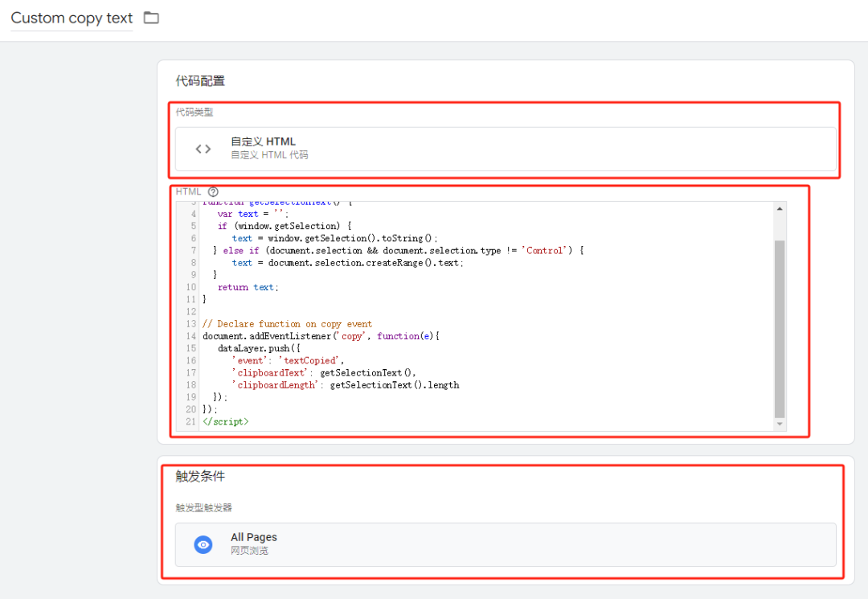Click the code editor scroll down arrow
This screenshot has width=868, height=599.
tap(780, 424)
